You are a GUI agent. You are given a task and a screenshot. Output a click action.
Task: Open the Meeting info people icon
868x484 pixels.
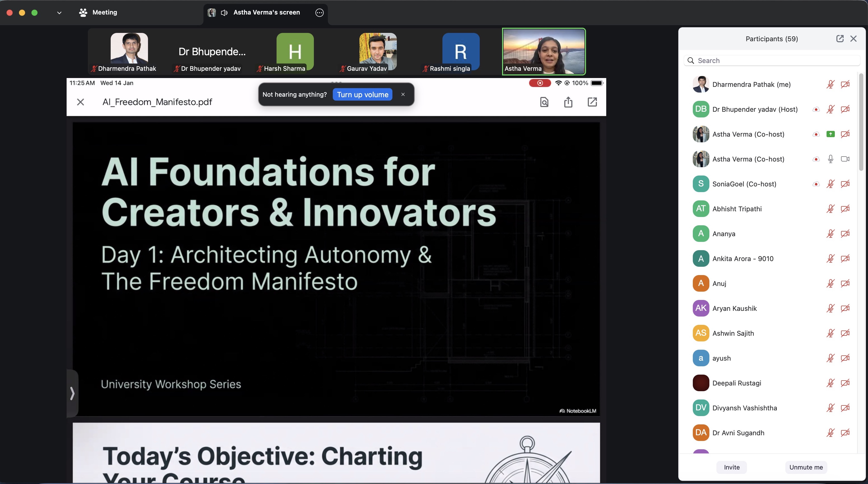point(83,12)
